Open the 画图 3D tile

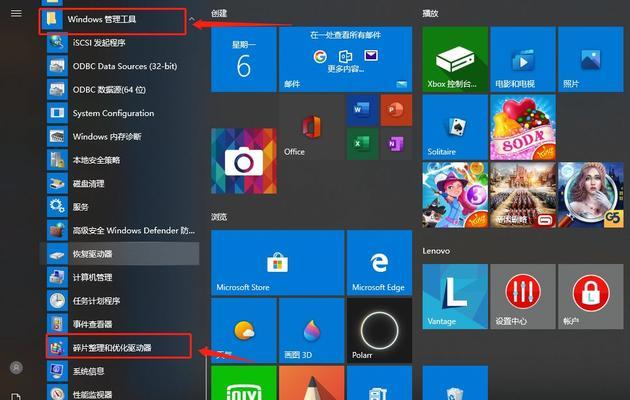(x=311, y=331)
